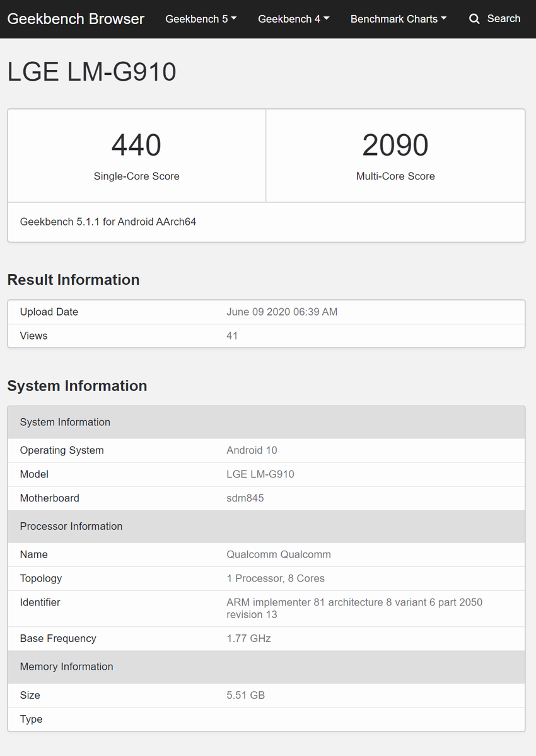
Task: Click the Search magnifier icon
Action: (474, 19)
